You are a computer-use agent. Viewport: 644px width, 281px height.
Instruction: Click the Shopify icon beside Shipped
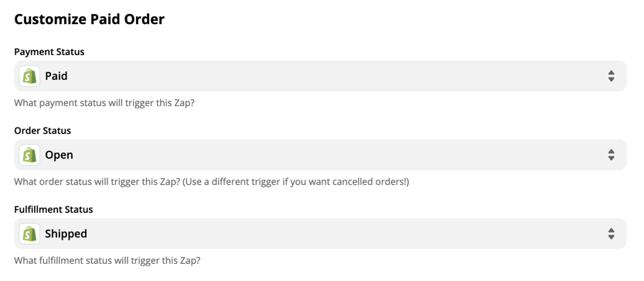(29, 234)
